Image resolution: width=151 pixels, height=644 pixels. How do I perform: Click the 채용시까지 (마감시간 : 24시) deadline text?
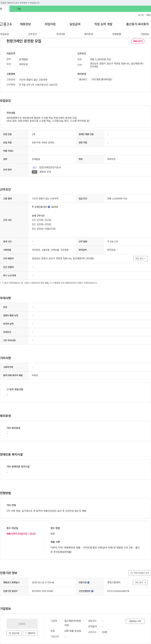21,534
